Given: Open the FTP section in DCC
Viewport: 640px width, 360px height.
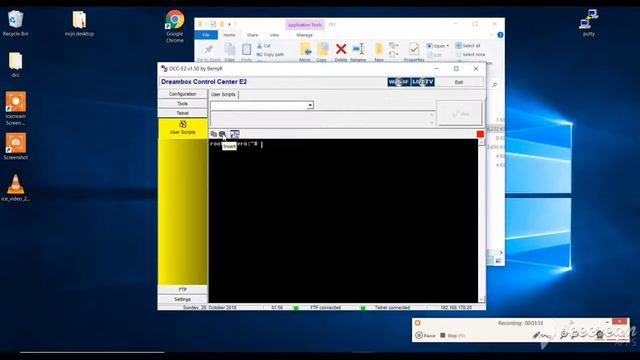Looking at the screenshot, I should pos(182,289).
